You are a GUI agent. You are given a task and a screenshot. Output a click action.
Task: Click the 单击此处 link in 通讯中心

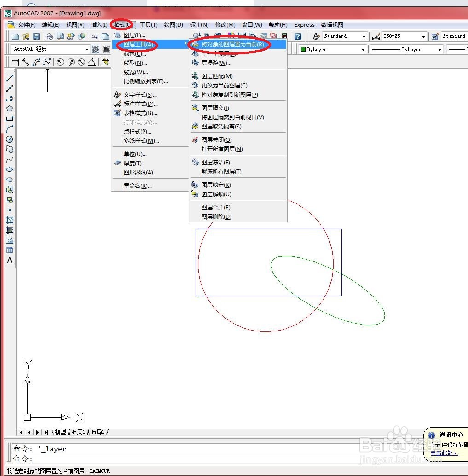click(444, 453)
